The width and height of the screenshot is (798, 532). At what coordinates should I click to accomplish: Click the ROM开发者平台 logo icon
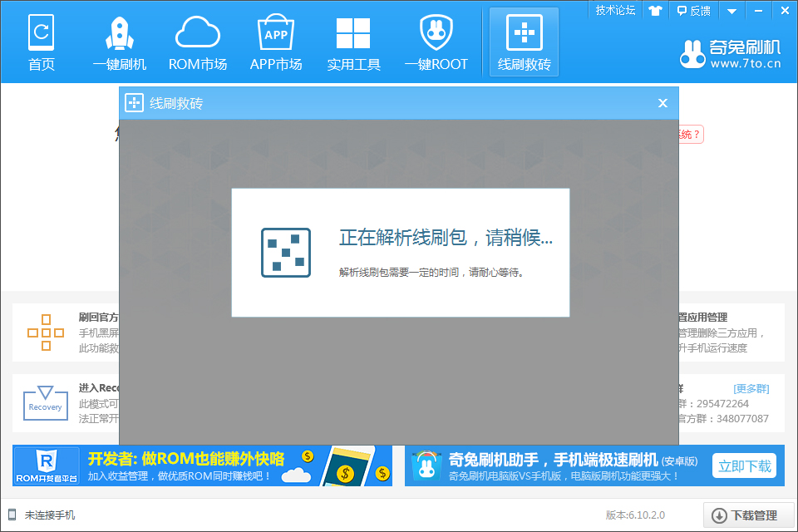47,465
